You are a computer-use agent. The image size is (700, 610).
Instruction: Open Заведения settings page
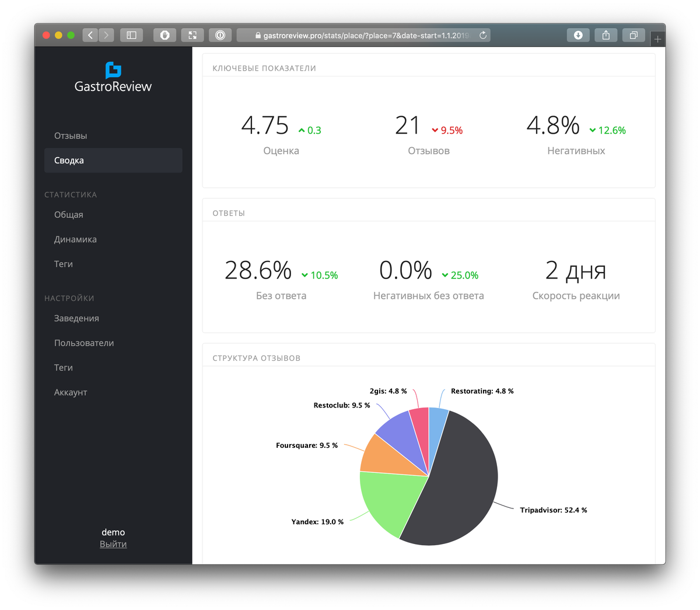coord(76,318)
